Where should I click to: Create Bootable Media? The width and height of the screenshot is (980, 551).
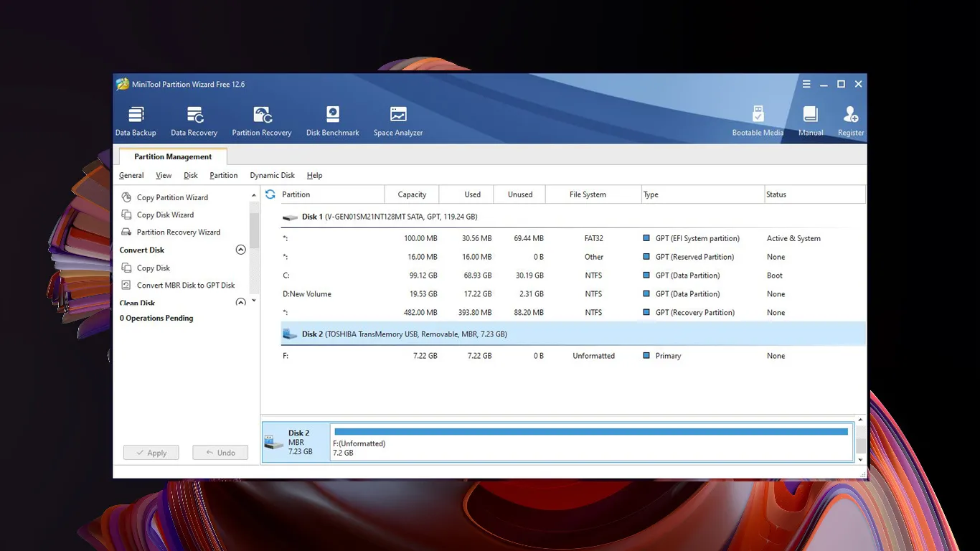pyautogui.click(x=758, y=119)
